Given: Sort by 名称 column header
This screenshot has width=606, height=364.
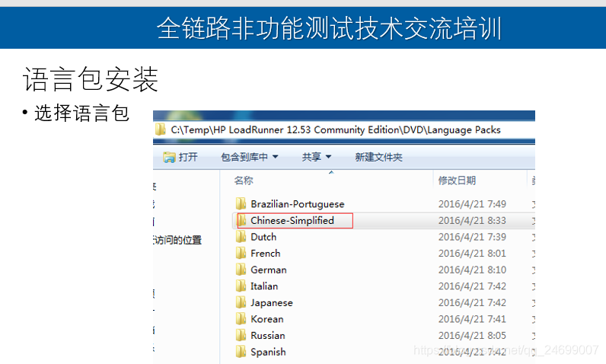Looking at the screenshot, I should click(244, 180).
